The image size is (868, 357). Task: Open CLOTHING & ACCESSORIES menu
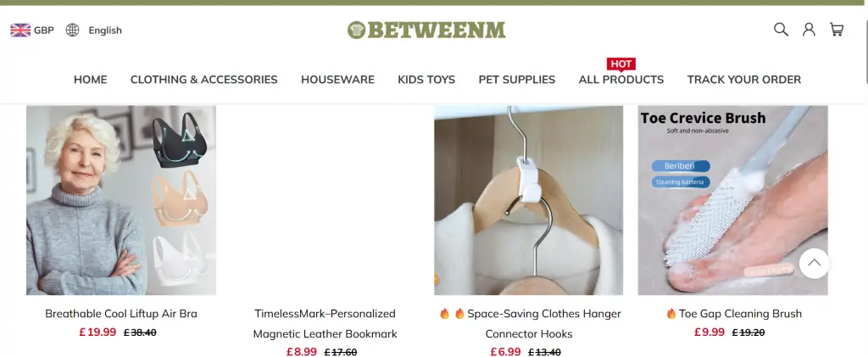pyautogui.click(x=203, y=80)
